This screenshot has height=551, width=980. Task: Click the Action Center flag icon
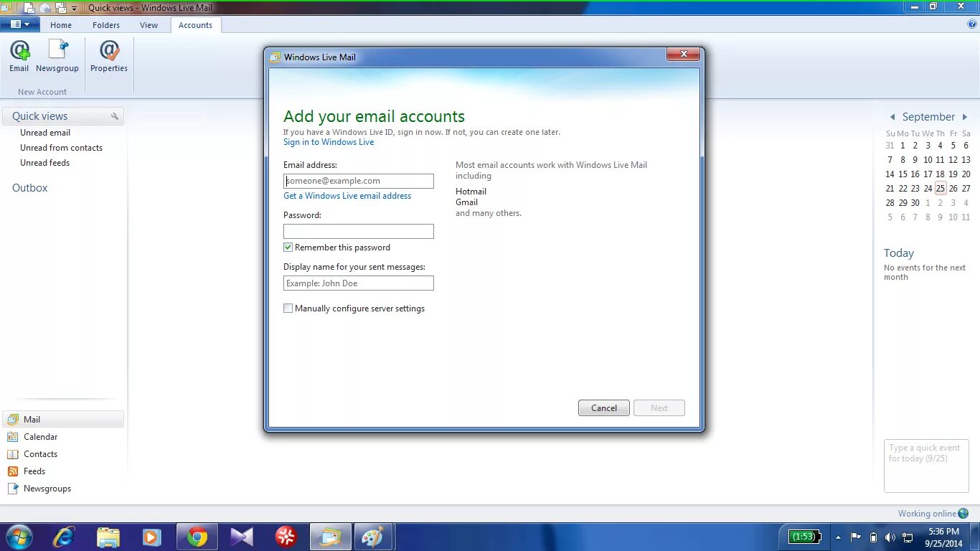coord(856,537)
